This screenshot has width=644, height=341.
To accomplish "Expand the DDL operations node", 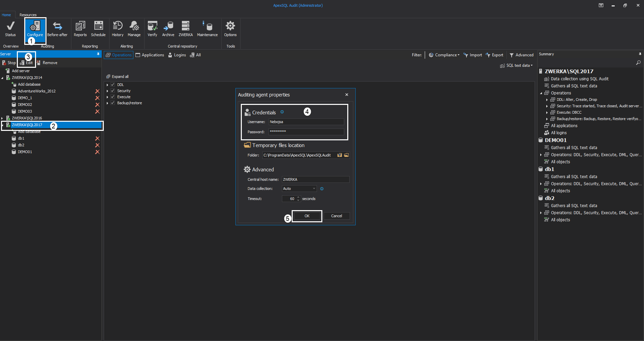I will pyautogui.click(x=107, y=85).
